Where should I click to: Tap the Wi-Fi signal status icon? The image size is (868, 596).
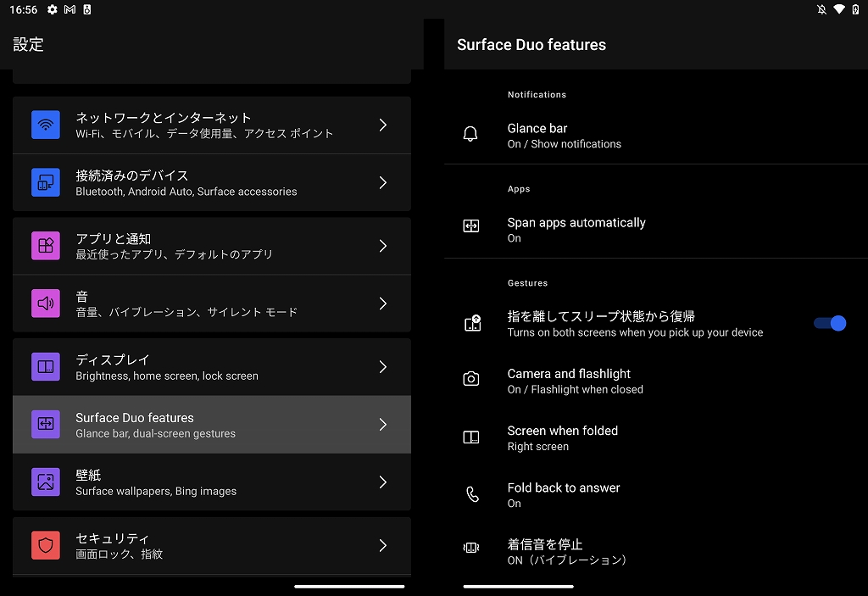point(839,9)
